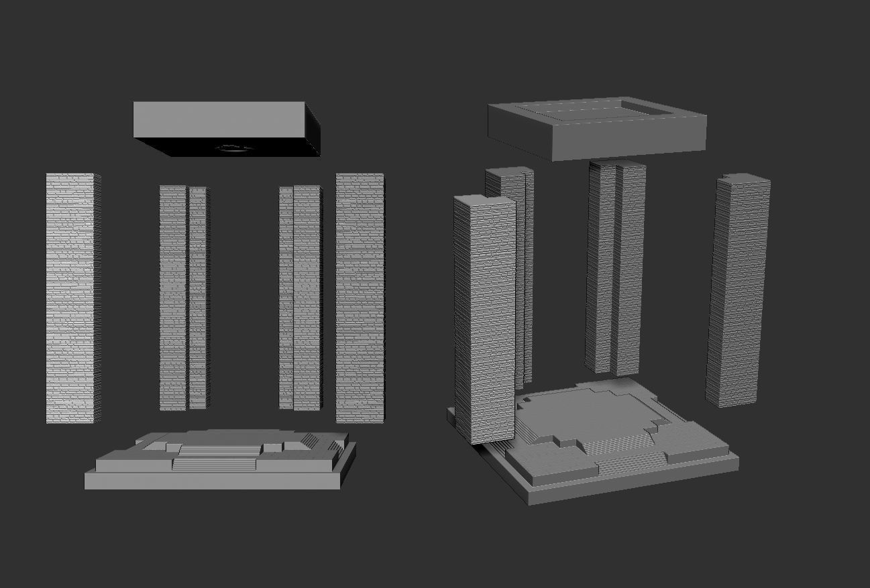
Task: Select the back-center double pillar under the perspective roof
Action: [616, 268]
